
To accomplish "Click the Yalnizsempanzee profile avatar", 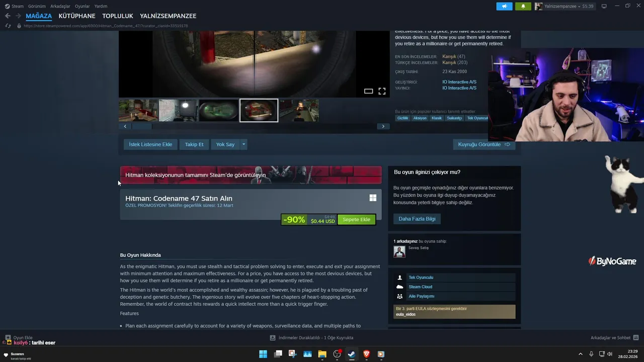I will click(x=539, y=6).
